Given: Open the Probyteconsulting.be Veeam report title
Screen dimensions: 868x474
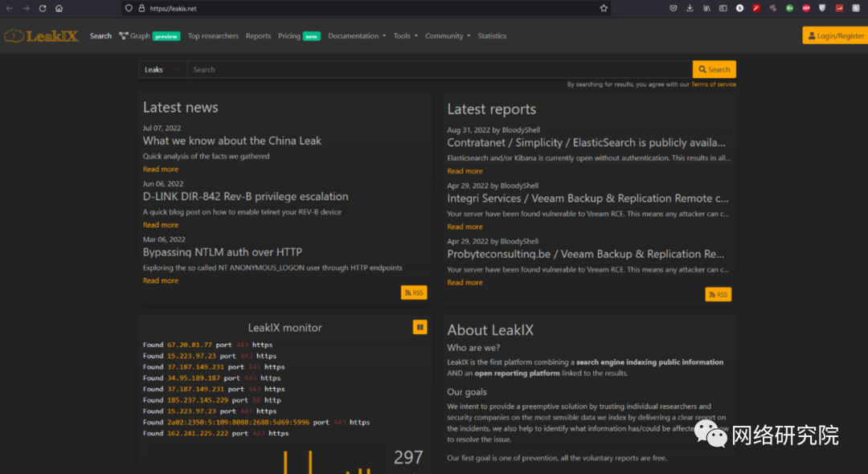Looking at the screenshot, I should coord(586,255).
